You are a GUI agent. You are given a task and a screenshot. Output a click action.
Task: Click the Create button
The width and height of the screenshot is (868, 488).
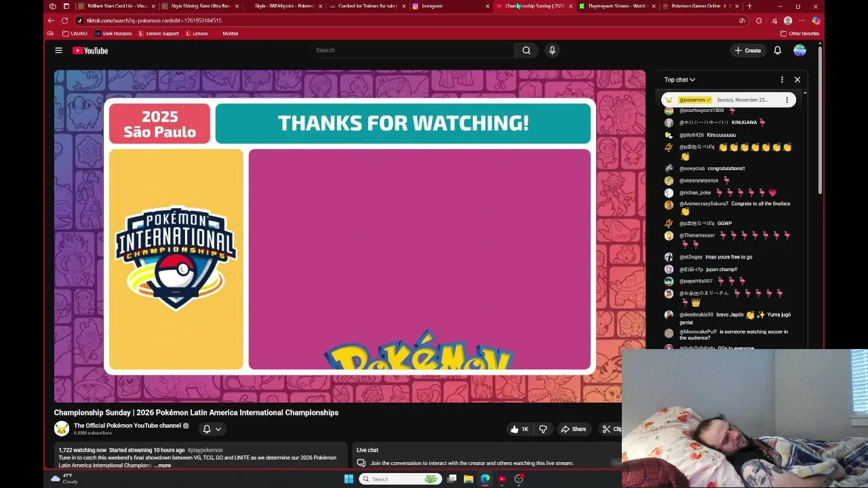747,50
